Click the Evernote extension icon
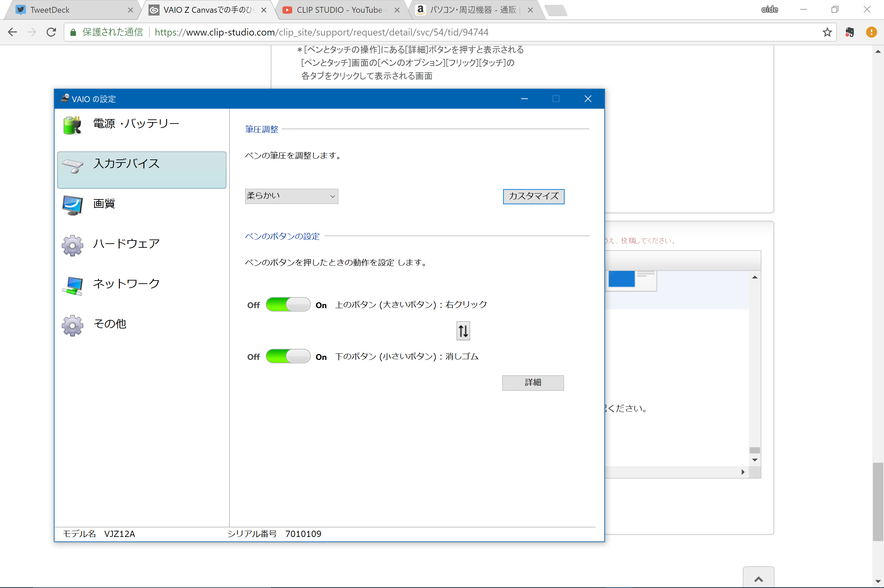 click(x=850, y=32)
